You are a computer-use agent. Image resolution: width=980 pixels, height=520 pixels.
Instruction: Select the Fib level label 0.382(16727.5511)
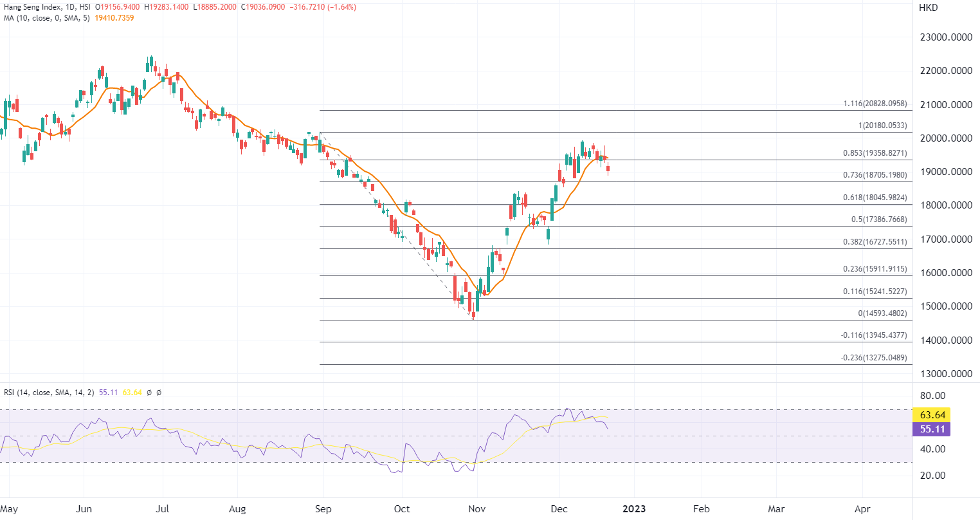pos(875,242)
